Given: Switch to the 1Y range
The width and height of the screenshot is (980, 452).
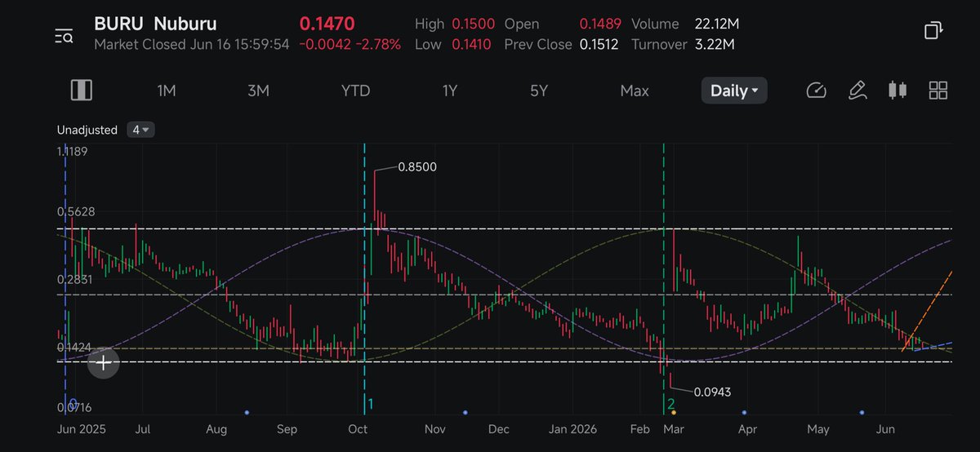Looking at the screenshot, I should 450,91.
